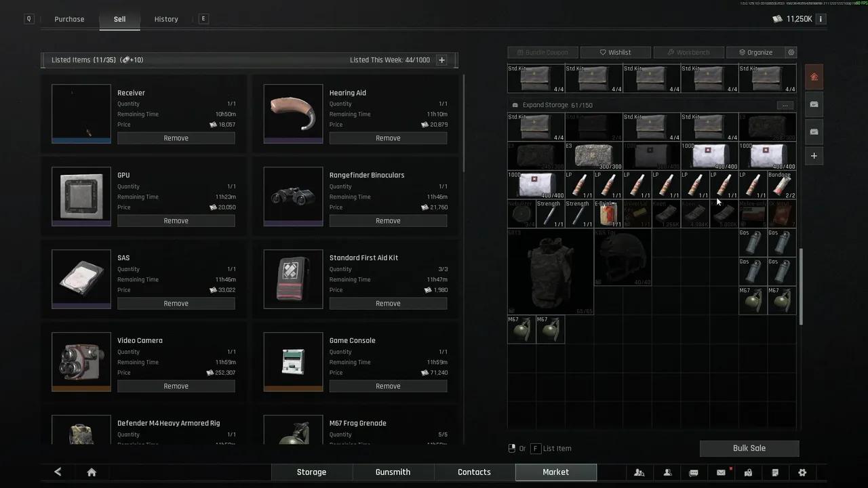Switch to the Purchase tab
868x488 pixels.
pos(69,19)
